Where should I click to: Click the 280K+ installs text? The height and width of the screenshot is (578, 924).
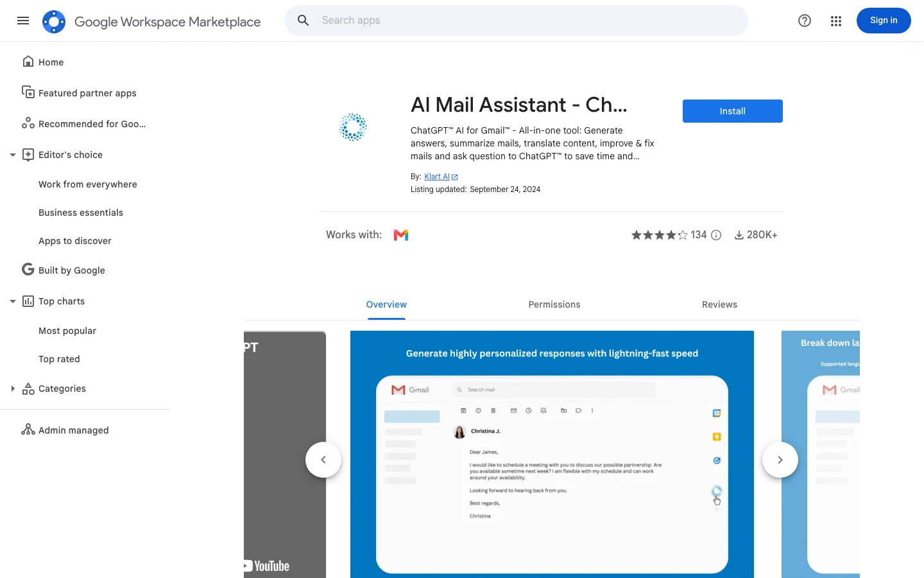point(762,235)
